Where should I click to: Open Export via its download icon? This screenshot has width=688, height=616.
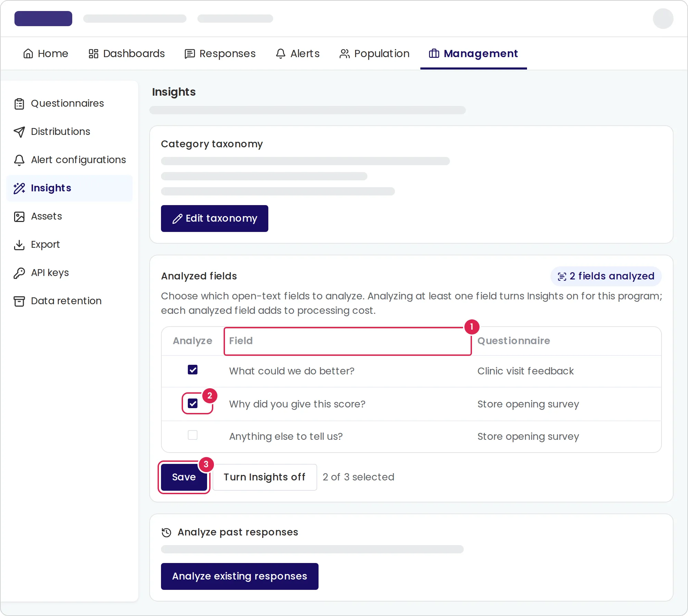19,245
